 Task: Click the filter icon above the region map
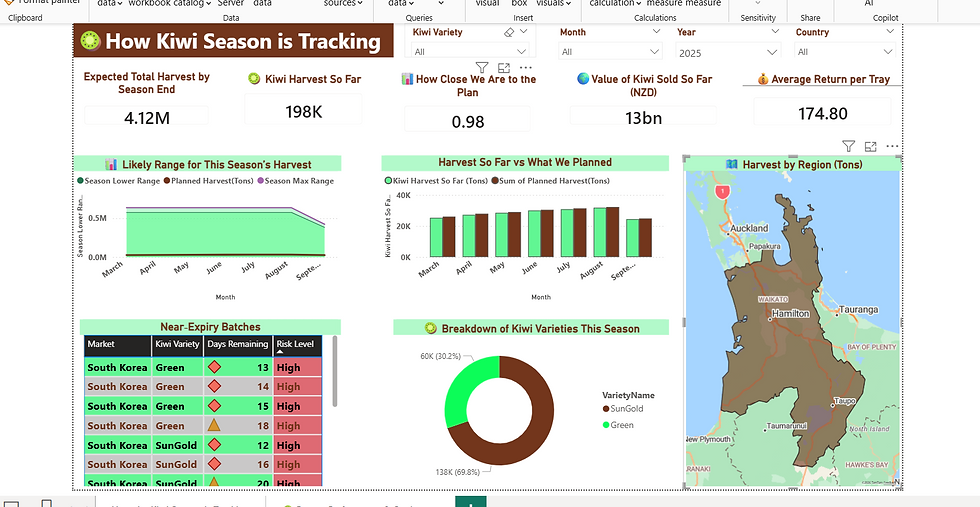pyautogui.click(x=848, y=146)
